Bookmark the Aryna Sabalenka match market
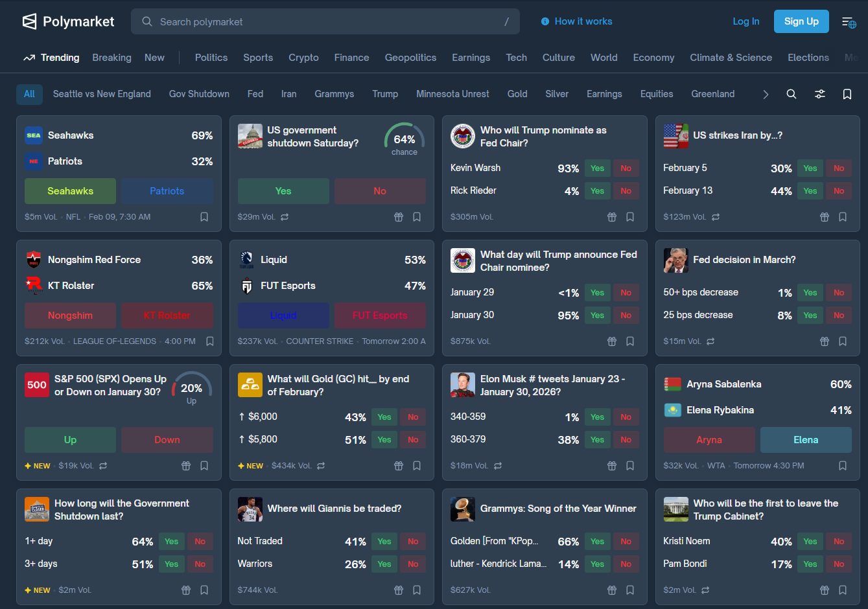 pos(843,466)
